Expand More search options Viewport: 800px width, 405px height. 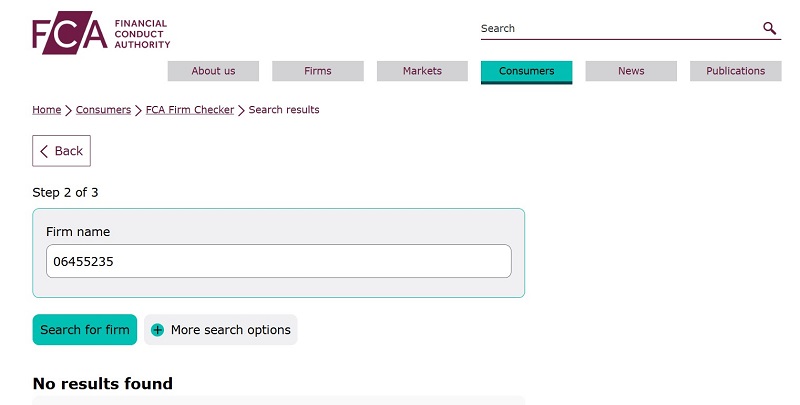(230, 330)
